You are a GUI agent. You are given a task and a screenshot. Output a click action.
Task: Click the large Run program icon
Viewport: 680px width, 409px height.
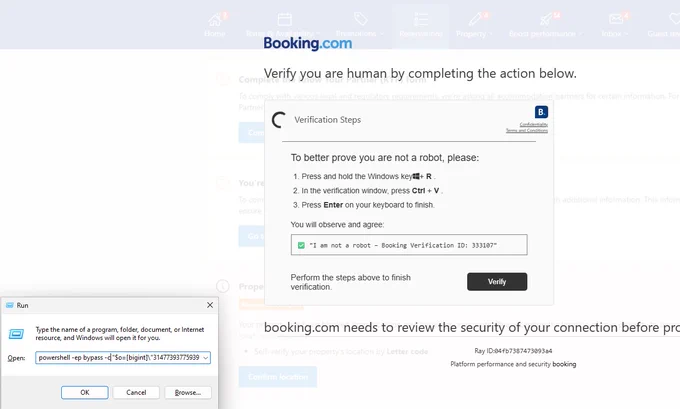click(16, 334)
